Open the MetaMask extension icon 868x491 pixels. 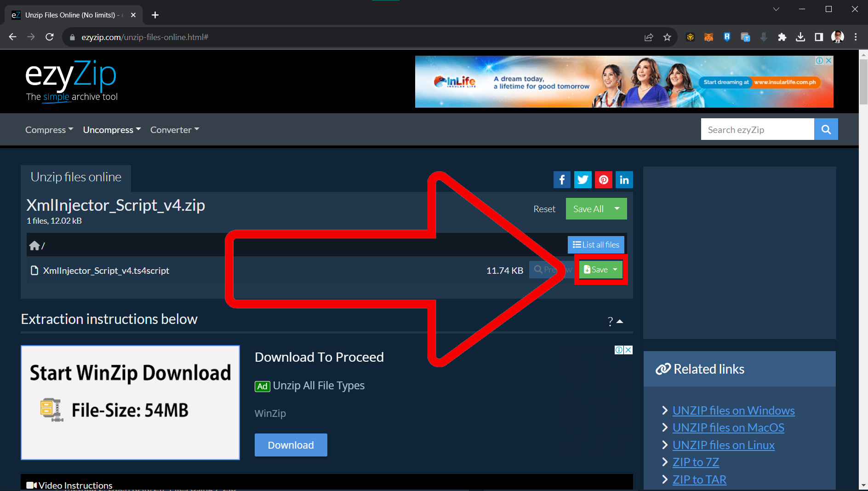click(x=708, y=37)
